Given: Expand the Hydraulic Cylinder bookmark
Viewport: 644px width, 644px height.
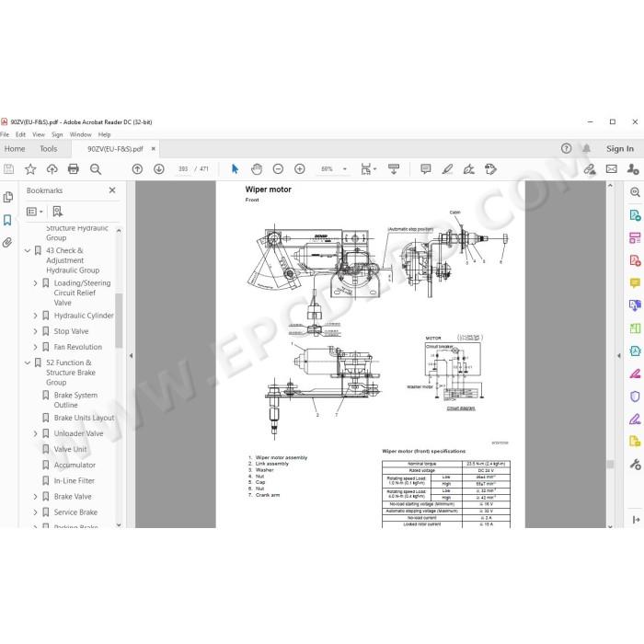Looking at the screenshot, I should pos(35,316).
